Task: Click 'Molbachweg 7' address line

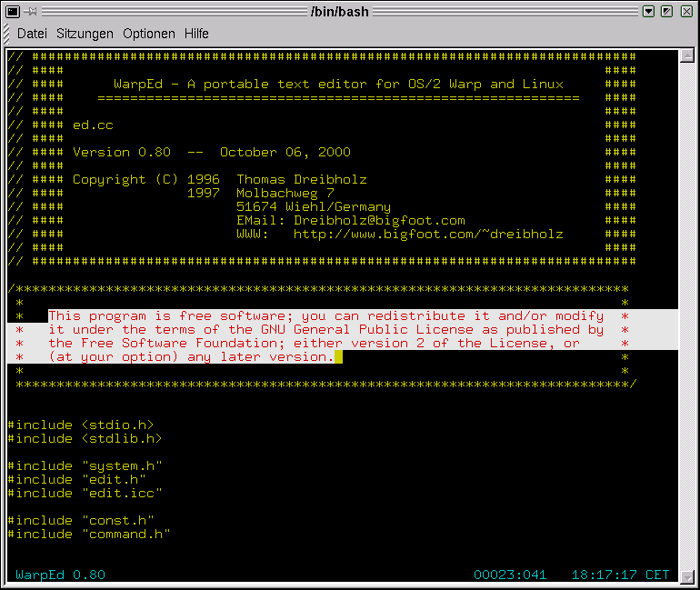Action: click(x=285, y=194)
